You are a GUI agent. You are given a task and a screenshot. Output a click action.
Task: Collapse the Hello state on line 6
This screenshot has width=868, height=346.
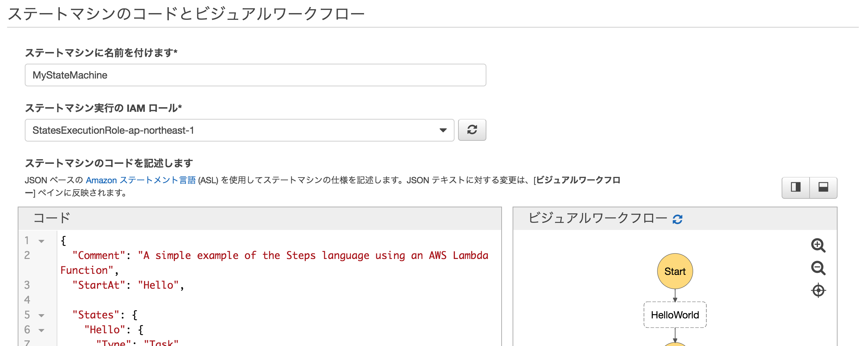tap(41, 330)
